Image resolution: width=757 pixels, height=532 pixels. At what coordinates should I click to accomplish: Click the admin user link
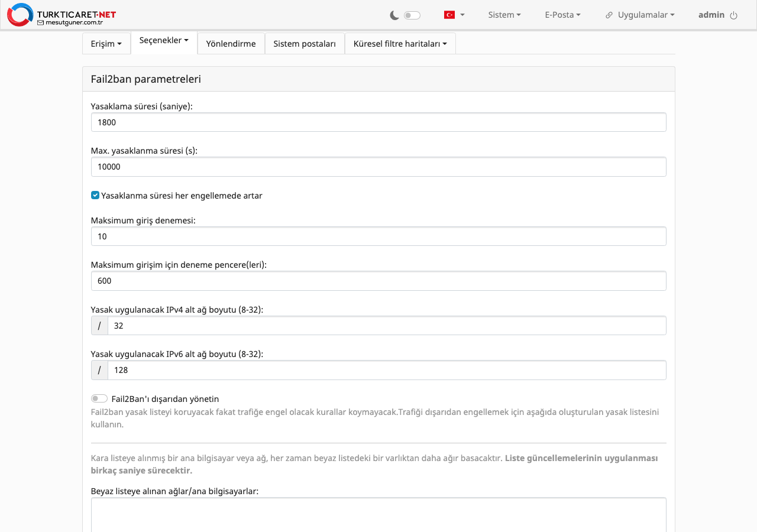pos(711,15)
